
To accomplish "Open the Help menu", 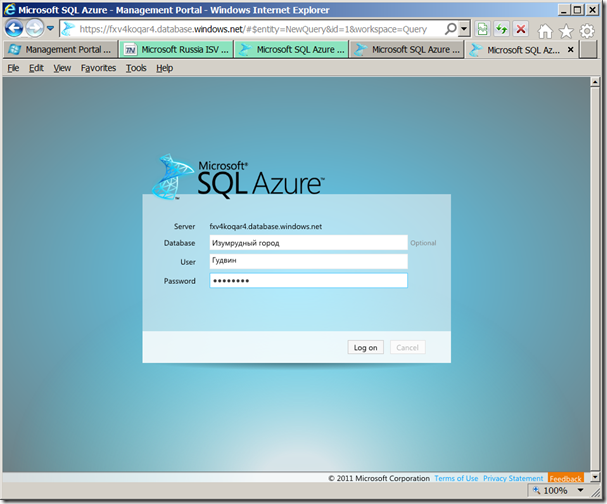I will pyautogui.click(x=165, y=68).
